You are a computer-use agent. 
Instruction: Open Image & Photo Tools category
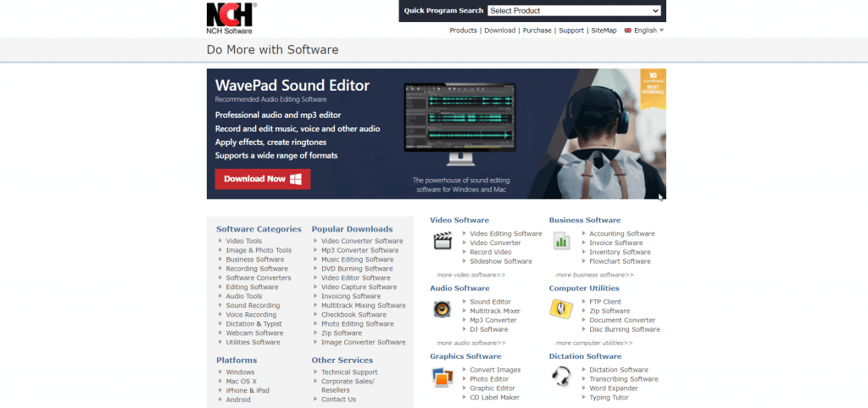click(259, 250)
